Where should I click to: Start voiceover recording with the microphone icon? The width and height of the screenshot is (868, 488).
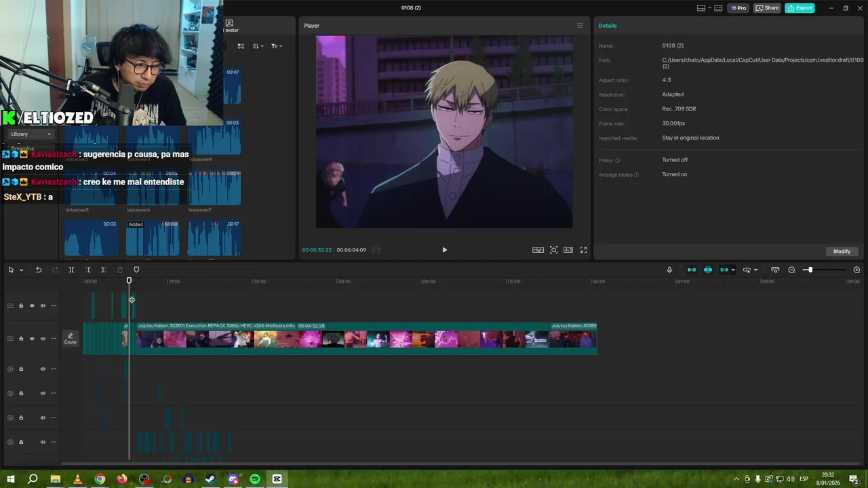click(669, 270)
